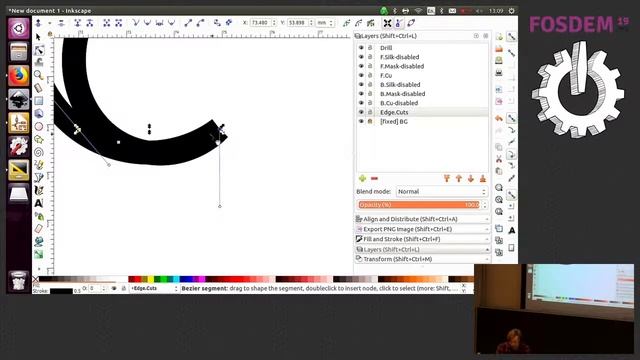
Task: Select the Eraser tool
Action: coord(38,229)
